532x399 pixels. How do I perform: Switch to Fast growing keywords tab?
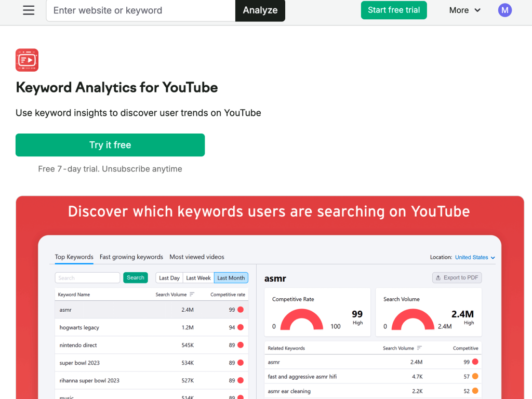[x=131, y=257]
